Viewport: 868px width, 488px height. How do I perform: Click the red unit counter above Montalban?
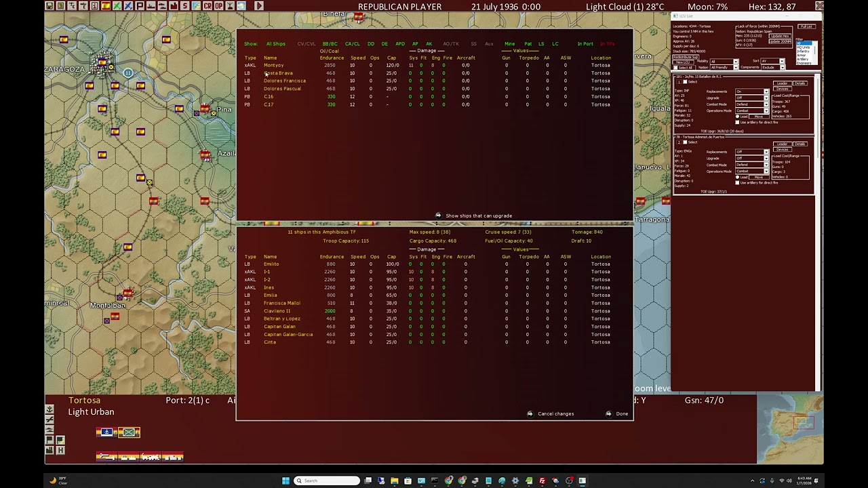127,293
